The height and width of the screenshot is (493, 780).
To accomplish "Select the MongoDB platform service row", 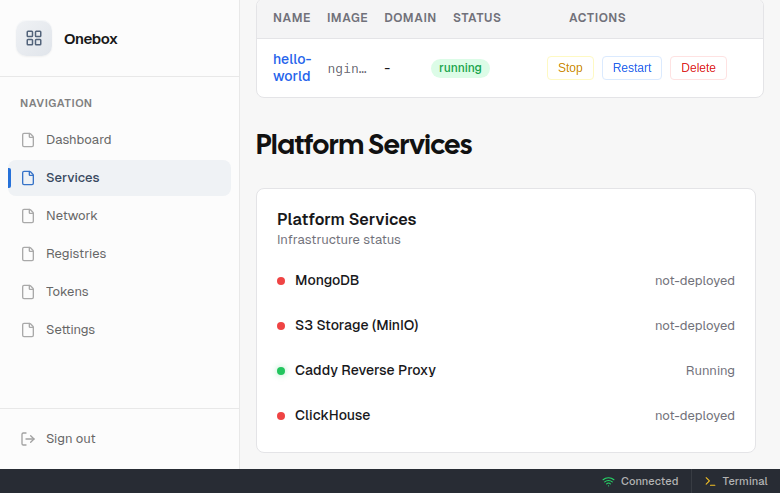I will pyautogui.click(x=326, y=281).
